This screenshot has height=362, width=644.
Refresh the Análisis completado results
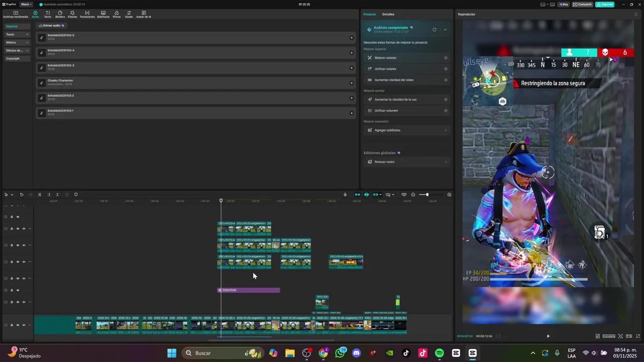[434, 30]
